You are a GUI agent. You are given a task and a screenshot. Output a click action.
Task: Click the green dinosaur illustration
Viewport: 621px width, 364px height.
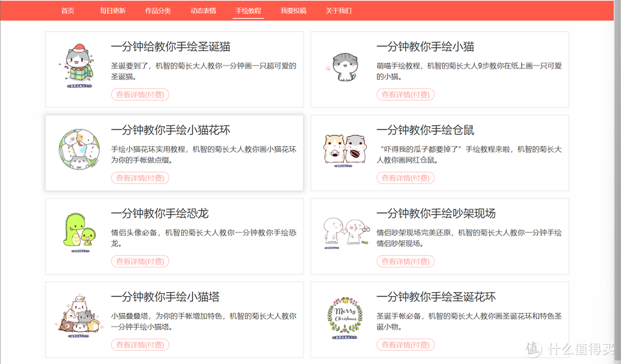coord(79,233)
